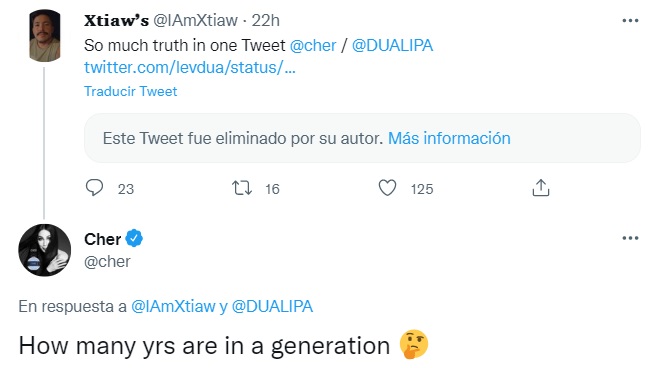656x368 pixels.
Task: Click Cher's verified badge
Action: click(x=134, y=238)
